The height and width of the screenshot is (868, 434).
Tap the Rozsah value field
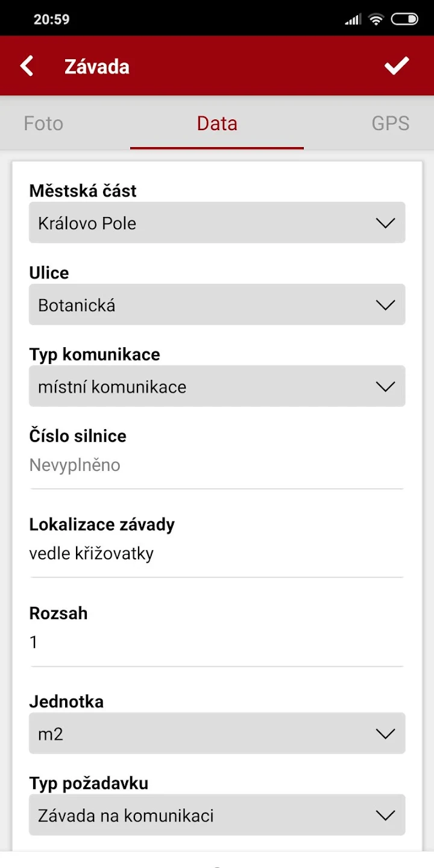point(216,643)
